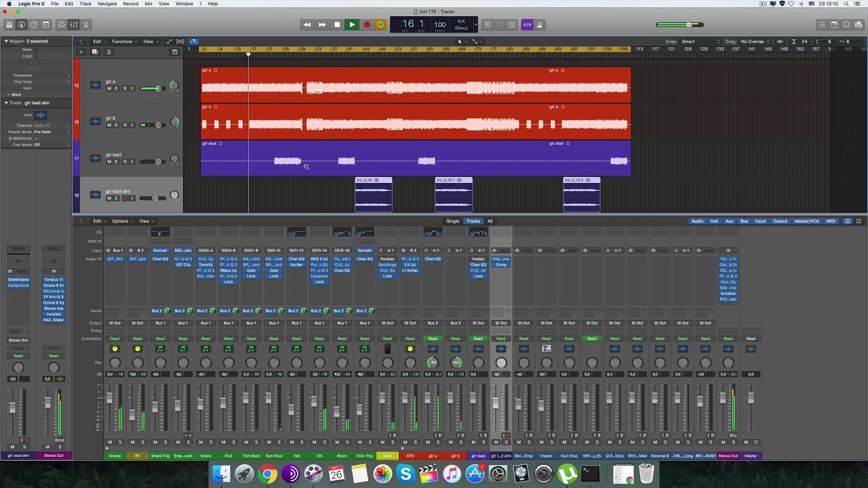Click the Rewind transport button

click(x=307, y=25)
